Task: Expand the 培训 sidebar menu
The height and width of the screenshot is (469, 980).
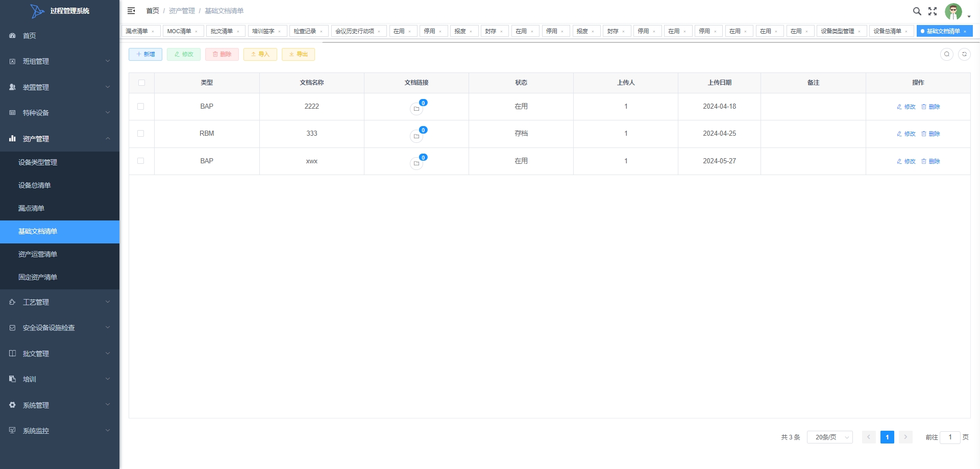Action: tap(60, 379)
